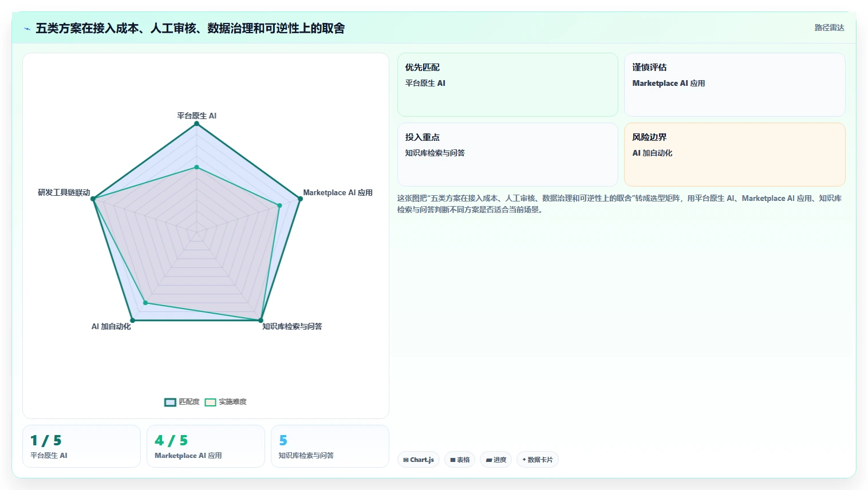Click the 匹配度 data point at 平台原生 AI vertex
This screenshot has width=868, height=490.
pyautogui.click(x=196, y=124)
